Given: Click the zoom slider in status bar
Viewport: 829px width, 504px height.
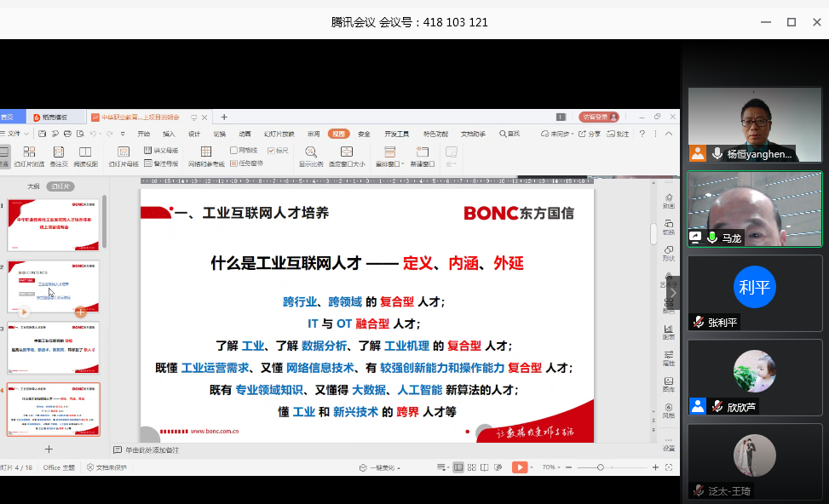Looking at the screenshot, I should pyautogui.click(x=601, y=467).
